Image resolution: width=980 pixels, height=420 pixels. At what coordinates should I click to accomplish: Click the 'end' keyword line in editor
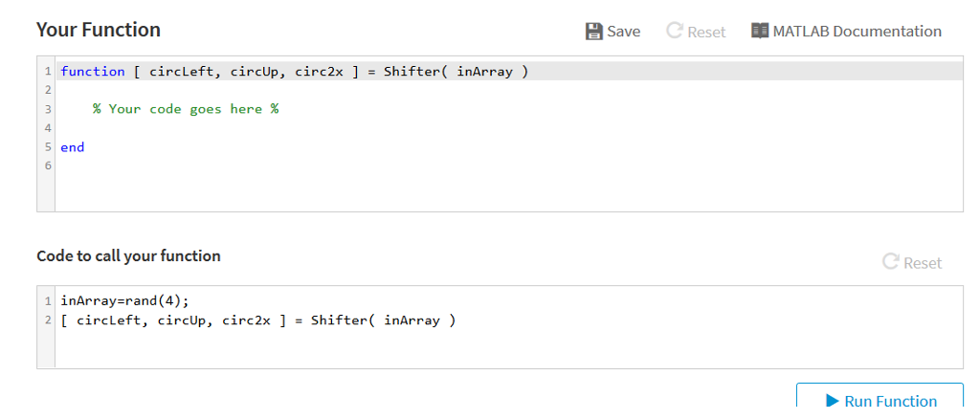(509, 147)
